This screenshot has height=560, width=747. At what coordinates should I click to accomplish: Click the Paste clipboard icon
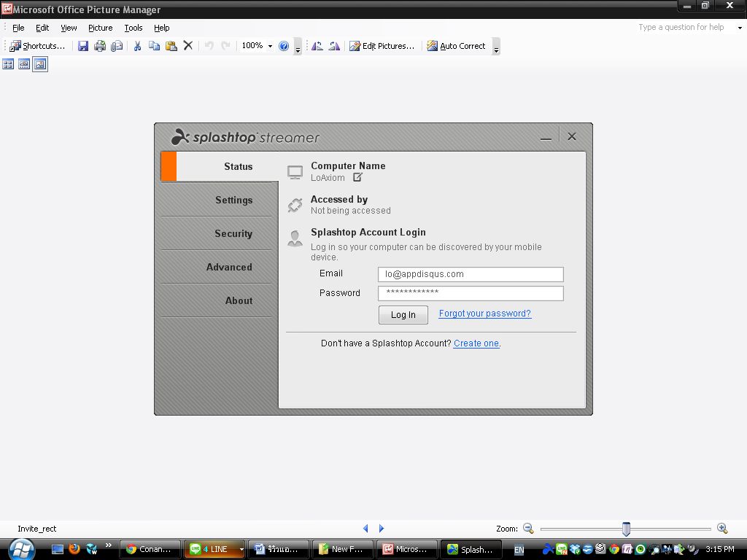point(171,46)
